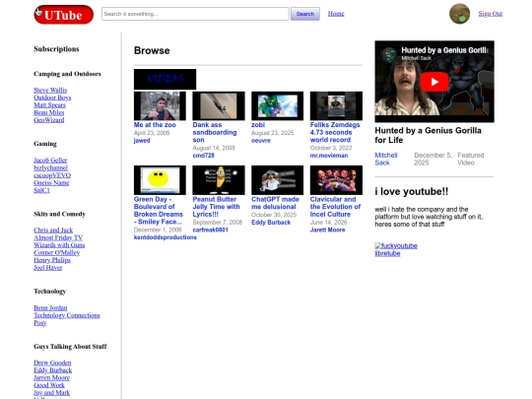Open cscoopVEVO subscription

coord(52,175)
